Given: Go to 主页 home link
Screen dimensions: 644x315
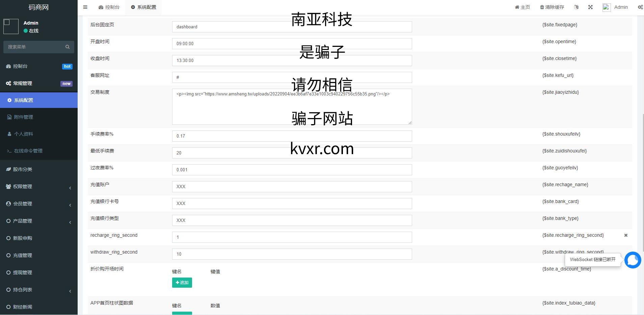Looking at the screenshot, I should tap(522, 7).
